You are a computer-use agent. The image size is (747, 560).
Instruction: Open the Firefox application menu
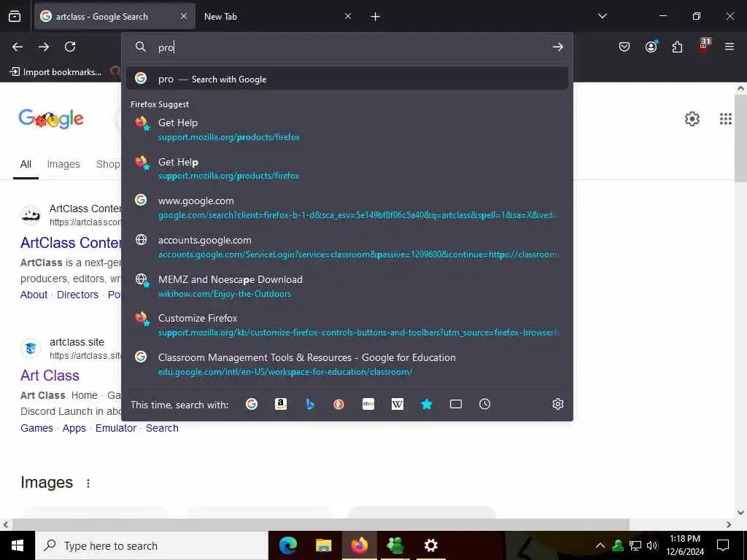pyautogui.click(x=729, y=47)
